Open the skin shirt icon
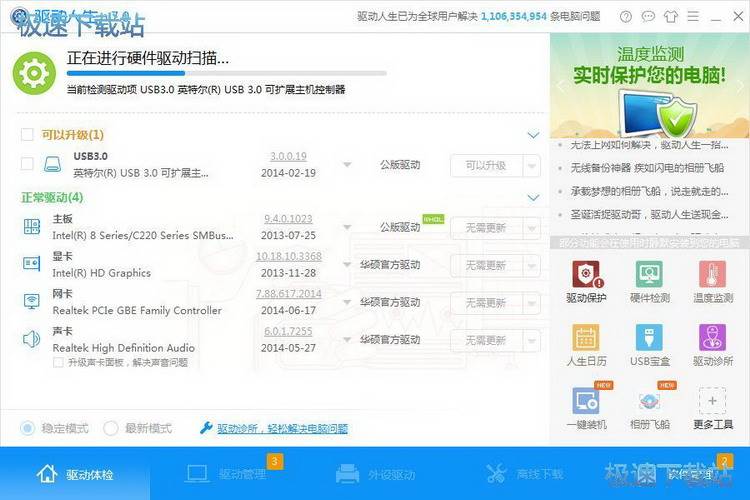This screenshot has width=750, height=500. [x=671, y=17]
